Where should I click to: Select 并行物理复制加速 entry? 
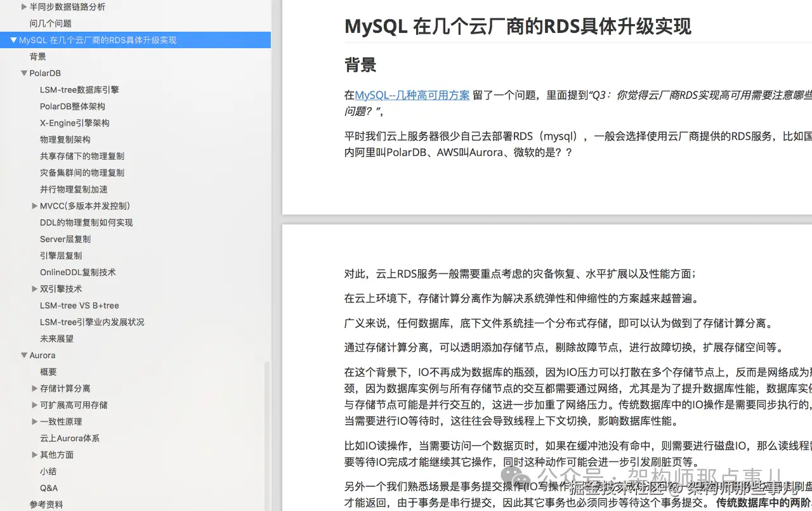(74, 189)
